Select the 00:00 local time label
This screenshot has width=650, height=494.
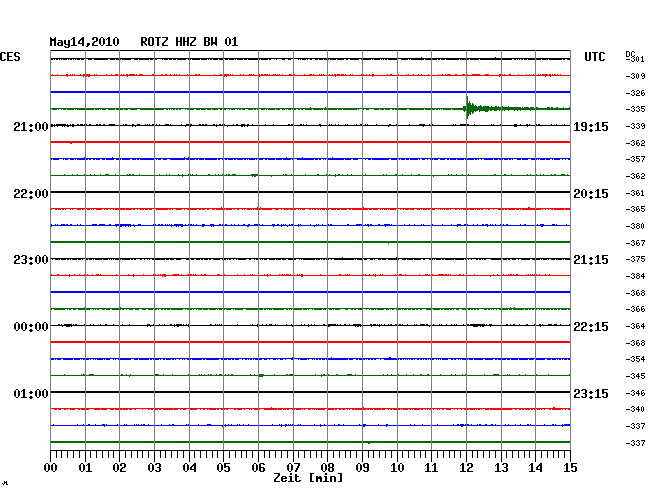[31, 327]
